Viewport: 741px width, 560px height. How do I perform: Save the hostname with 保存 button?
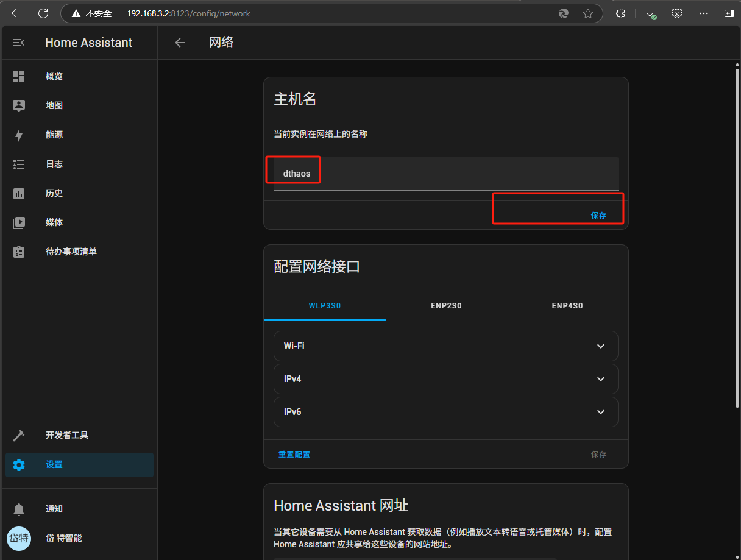click(598, 215)
